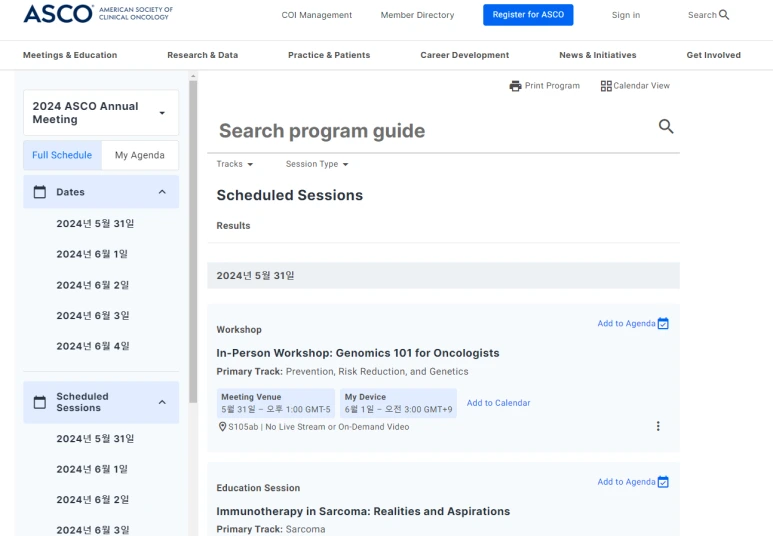Image resolution: width=773 pixels, height=536 pixels.
Task: Select 2024년 6월 4일 under Dates
Action: coord(93,346)
